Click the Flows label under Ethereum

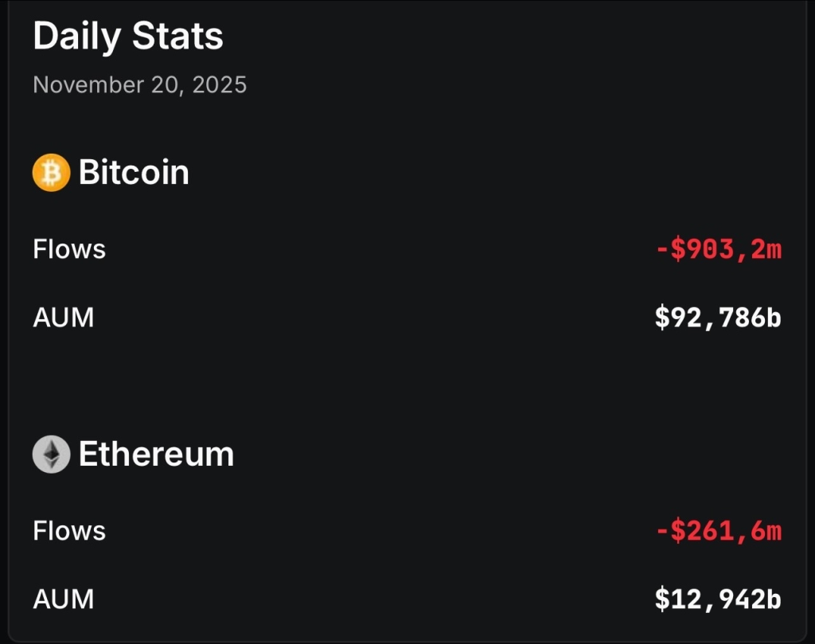69,531
